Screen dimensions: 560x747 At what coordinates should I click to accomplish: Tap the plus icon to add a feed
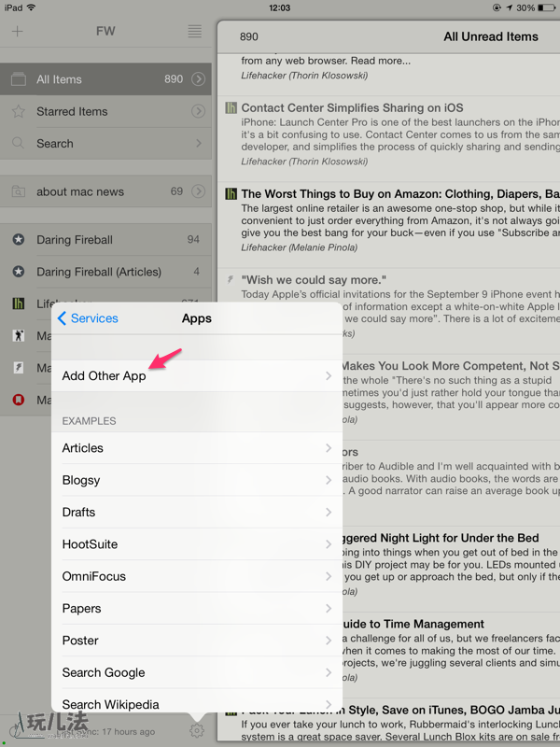pyautogui.click(x=18, y=32)
